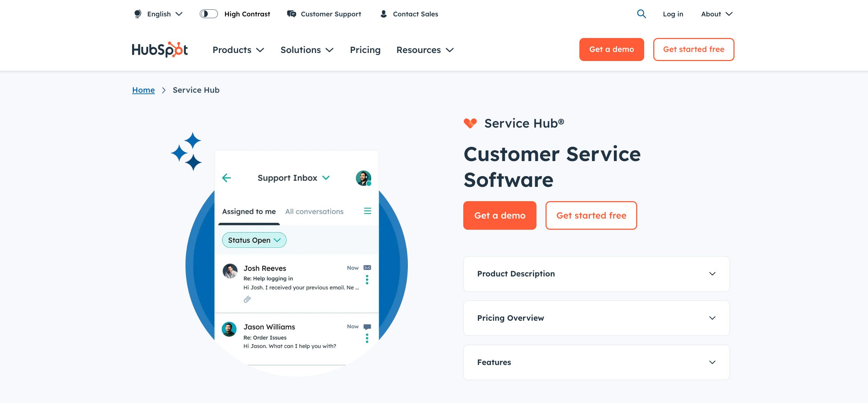The width and height of the screenshot is (868, 403).
Task: Click Josh Reeves profile photo
Action: coord(230,271)
